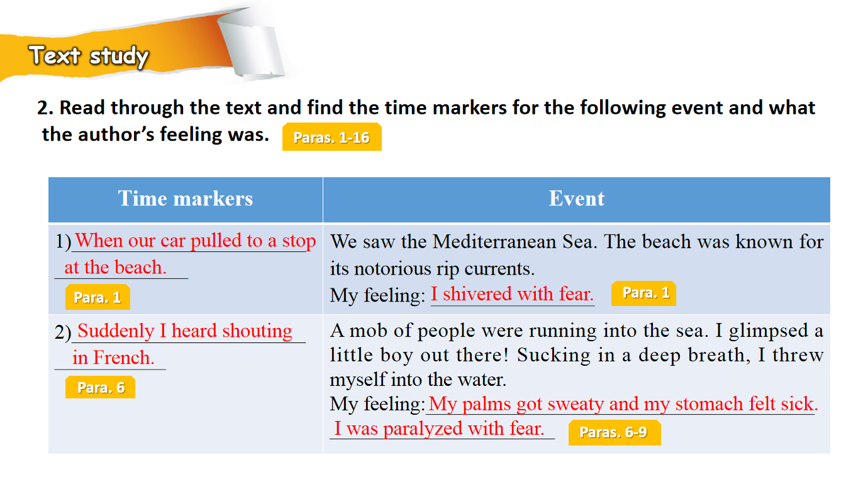Image resolution: width=868 pixels, height=492 pixels.
Task: Click the "Para. 1" badge beside "I shivered with fear"
Action: click(x=643, y=293)
